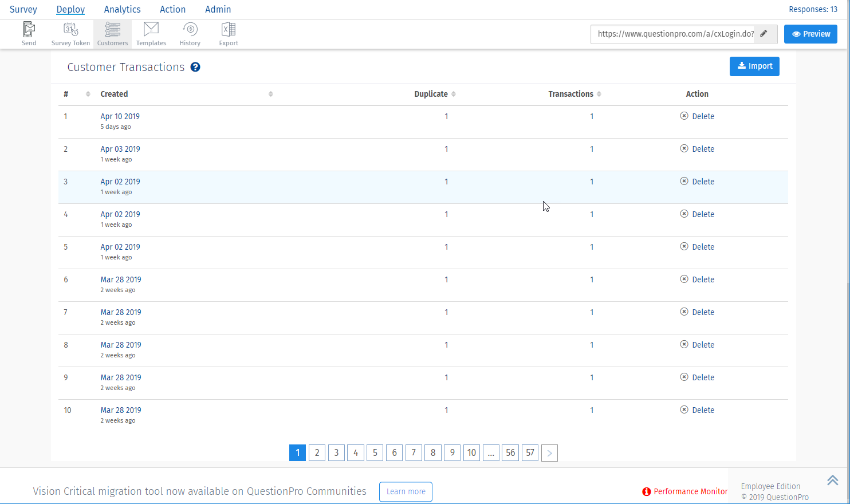Click delete circle icon in row 4
Viewport: 850px width, 504px height.
click(684, 214)
